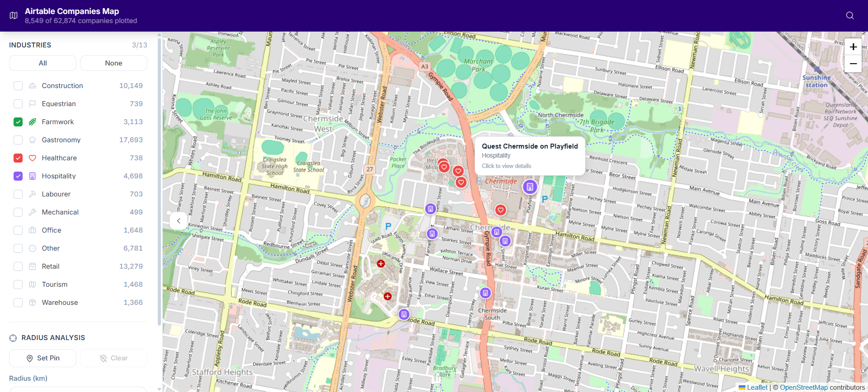868x392 pixels.
Task: Enable the Office checkbox
Action: [x=18, y=230]
